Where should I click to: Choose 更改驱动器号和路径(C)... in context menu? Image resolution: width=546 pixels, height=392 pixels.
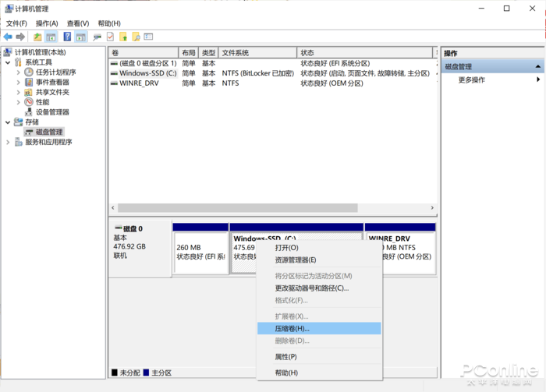pyautogui.click(x=319, y=288)
